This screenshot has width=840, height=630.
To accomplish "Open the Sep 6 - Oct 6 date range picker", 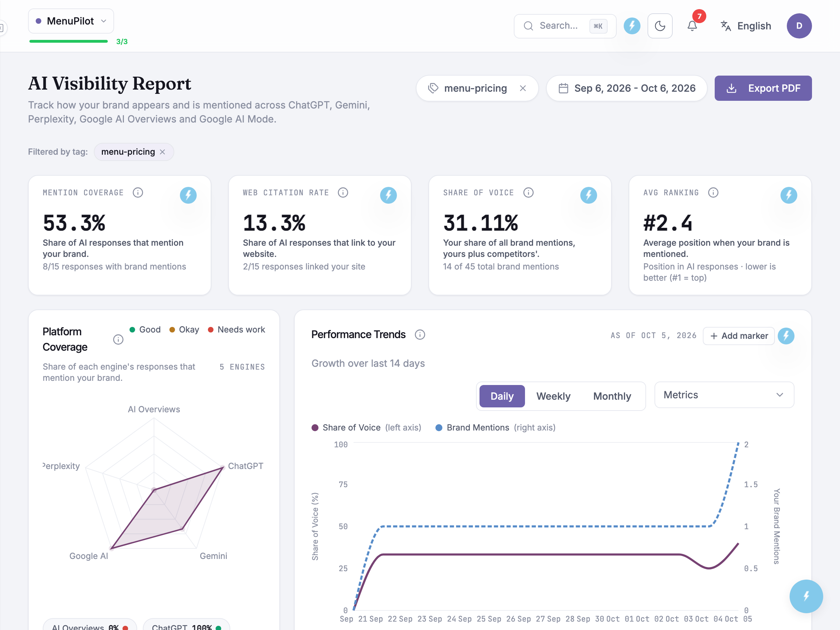I will tap(626, 88).
